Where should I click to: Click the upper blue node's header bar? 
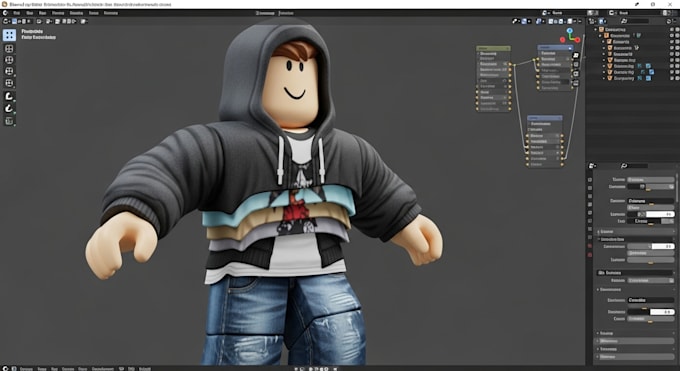(x=555, y=47)
